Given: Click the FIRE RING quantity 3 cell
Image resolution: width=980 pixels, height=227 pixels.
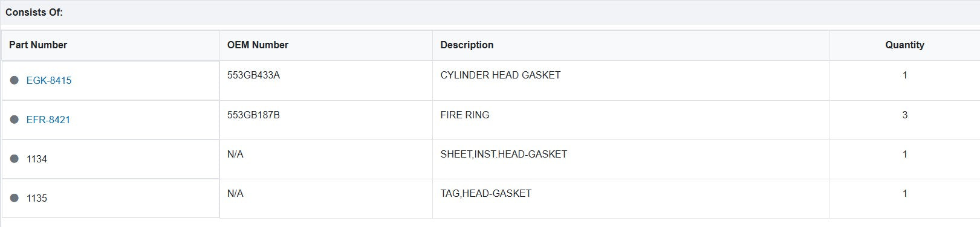Looking at the screenshot, I should pos(904,120).
